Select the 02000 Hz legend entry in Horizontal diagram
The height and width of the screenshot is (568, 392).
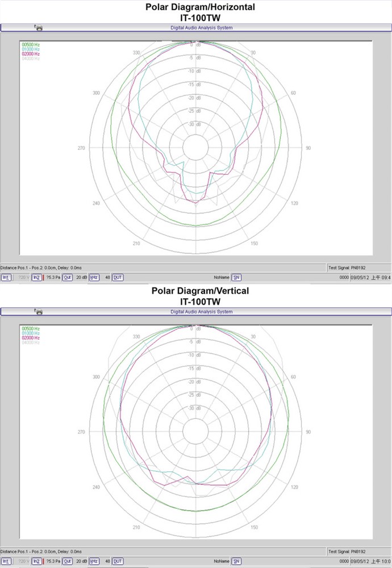[x=31, y=54]
